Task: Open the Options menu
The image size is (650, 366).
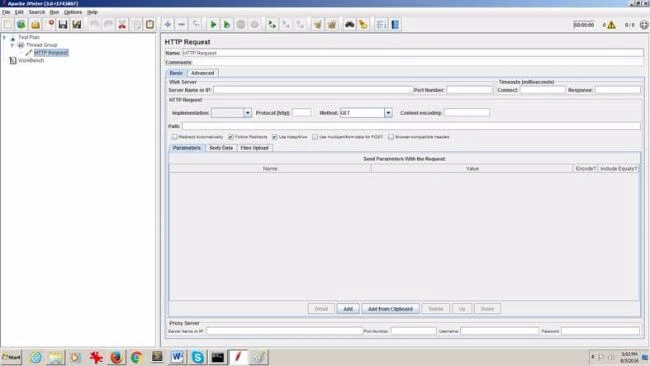Action: coord(73,12)
